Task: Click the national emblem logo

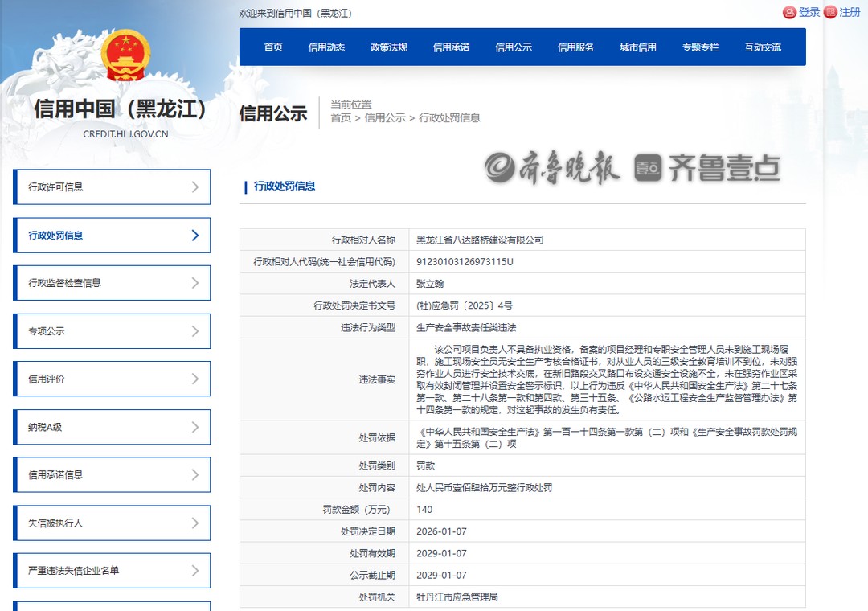Action: point(125,56)
